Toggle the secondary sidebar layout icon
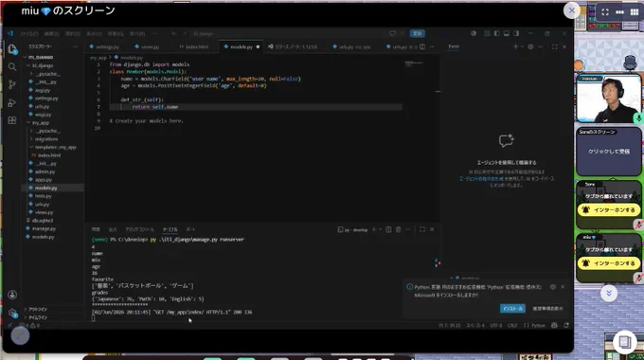The height and width of the screenshot is (360, 644). pos(516,33)
